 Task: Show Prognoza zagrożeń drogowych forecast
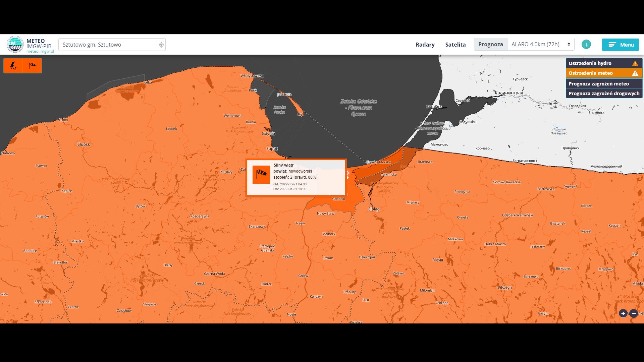click(x=604, y=94)
